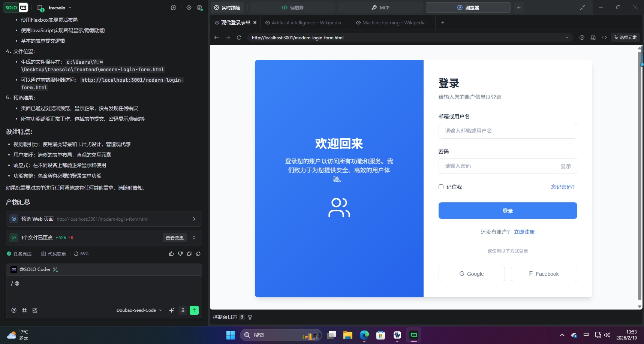Viewport: 644px width, 344px height.
Task: Expand the file changes options chevron near 查看变更
Action: (x=194, y=237)
